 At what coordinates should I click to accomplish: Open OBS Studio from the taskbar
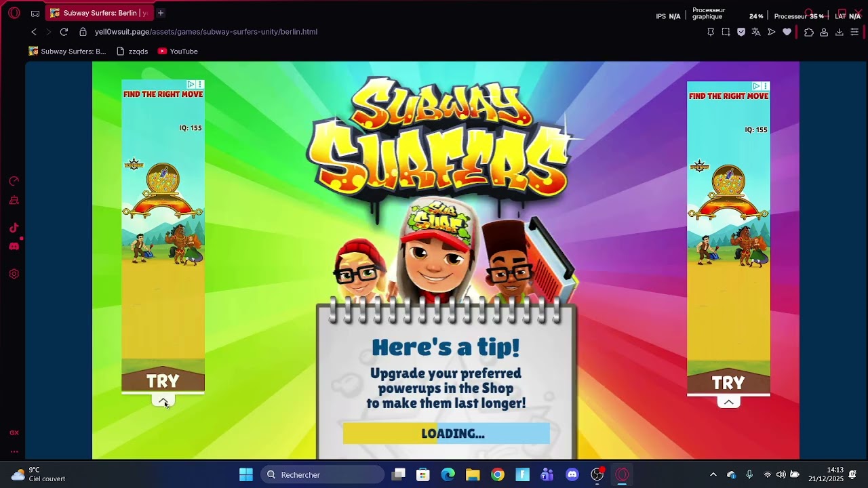pyautogui.click(x=597, y=474)
